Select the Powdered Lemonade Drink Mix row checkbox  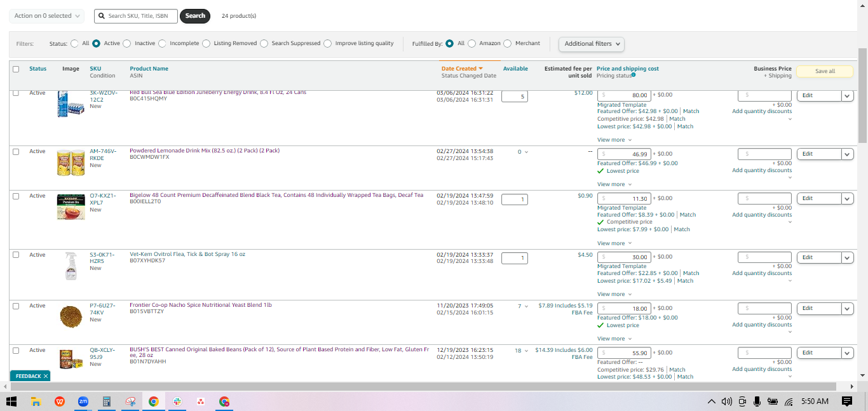pyautogui.click(x=16, y=152)
